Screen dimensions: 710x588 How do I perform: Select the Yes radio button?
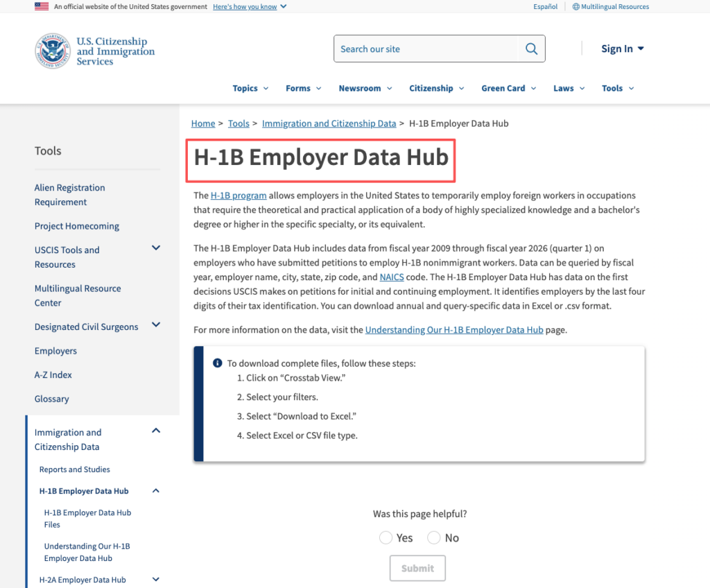click(x=386, y=537)
